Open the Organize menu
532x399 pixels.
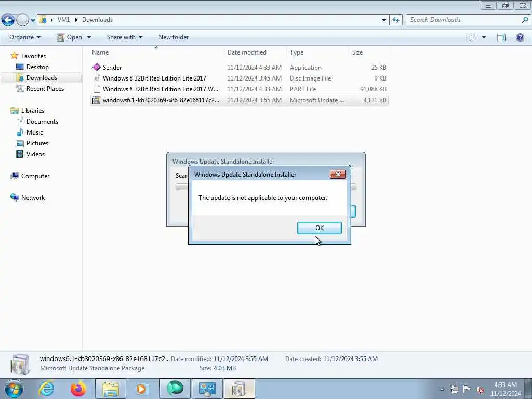(25, 37)
